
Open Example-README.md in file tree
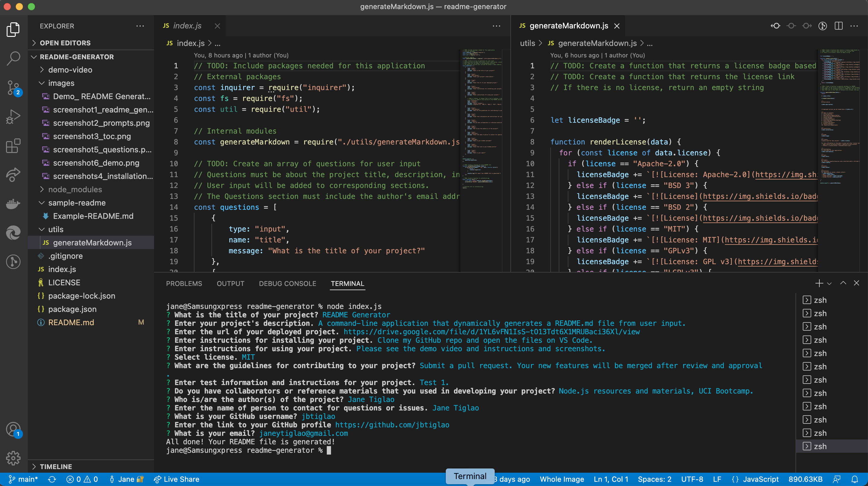pyautogui.click(x=91, y=216)
